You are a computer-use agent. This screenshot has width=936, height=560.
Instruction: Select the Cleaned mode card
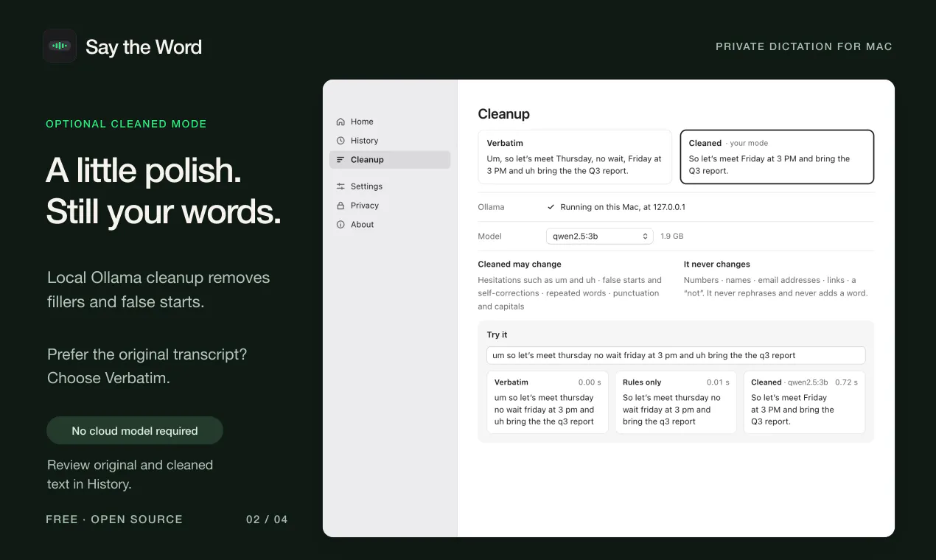777,157
